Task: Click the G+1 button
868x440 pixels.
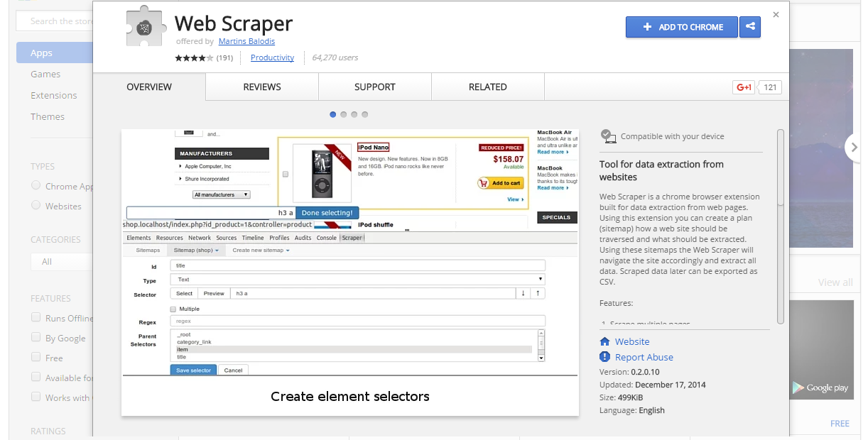Action: 744,87
